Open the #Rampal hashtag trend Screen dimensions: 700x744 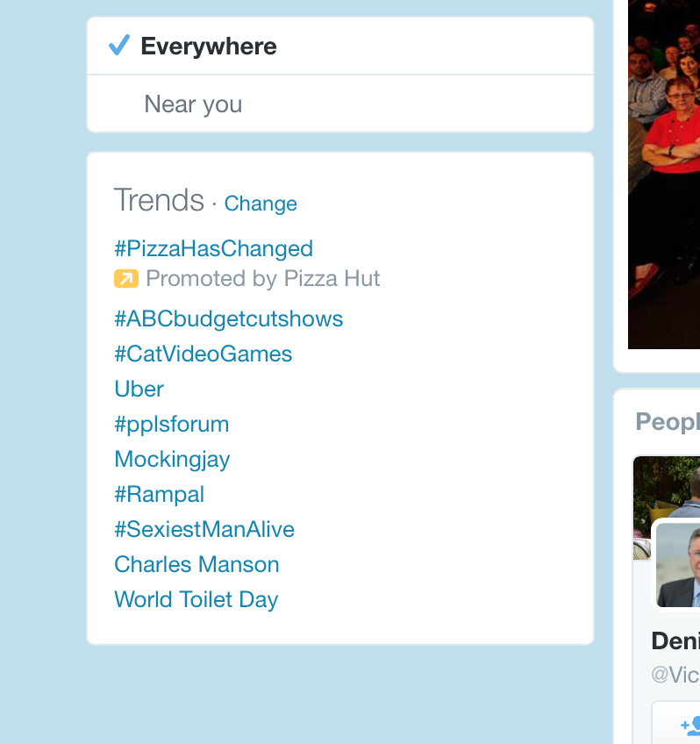click(159, 494)
